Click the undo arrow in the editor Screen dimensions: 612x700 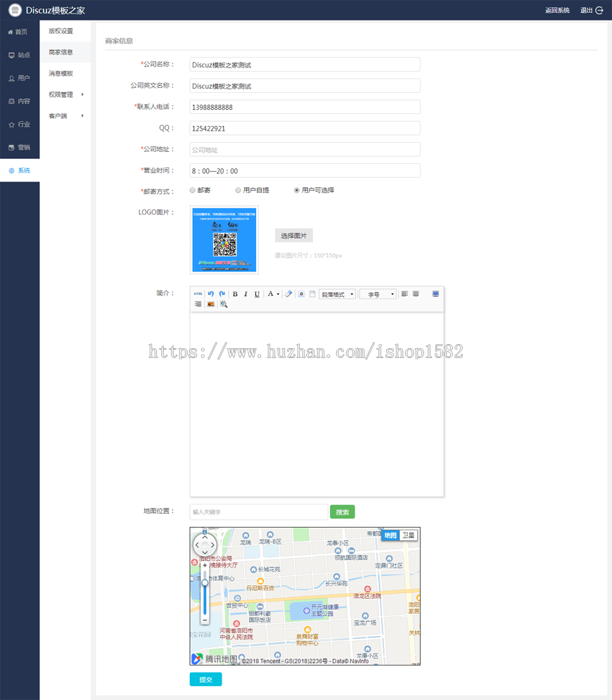pos(211,294)
